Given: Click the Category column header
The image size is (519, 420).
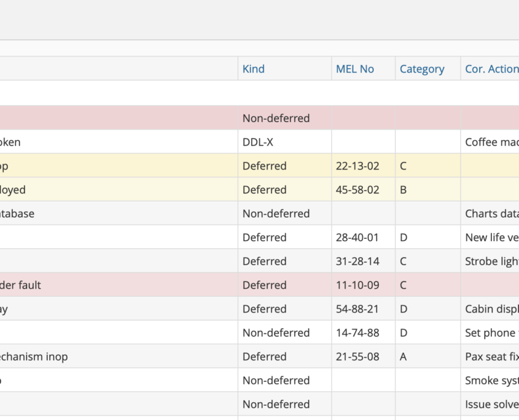Looking at the screenshot, I should click(421, 69).
